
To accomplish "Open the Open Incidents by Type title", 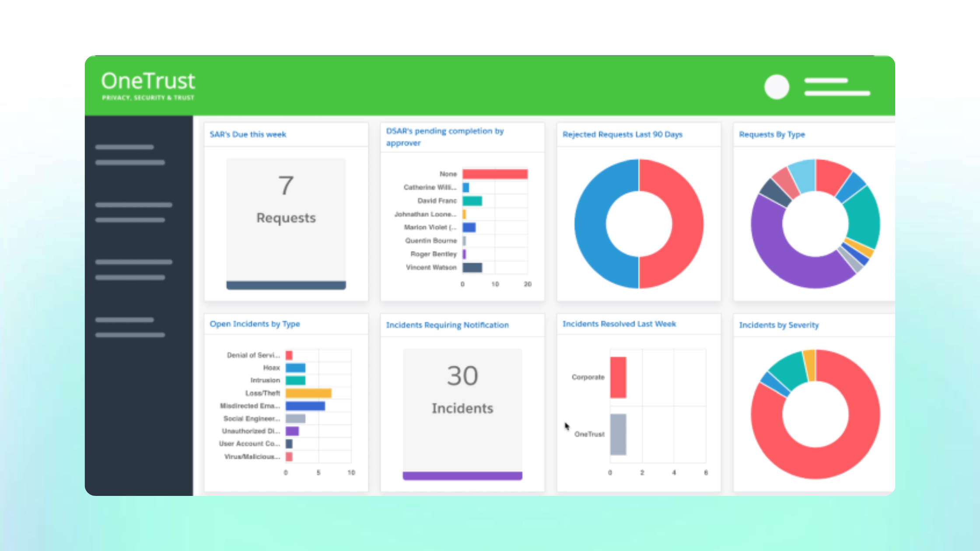I will tap(255, 324).
